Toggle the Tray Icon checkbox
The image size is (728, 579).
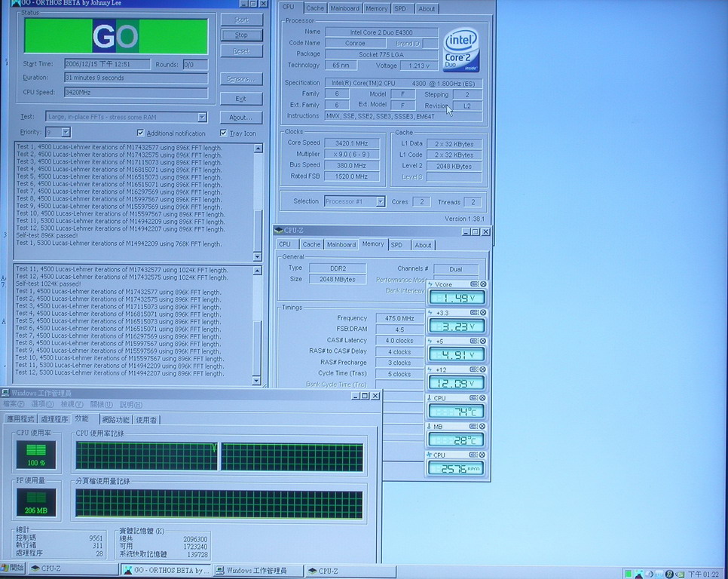click(223, 133)
